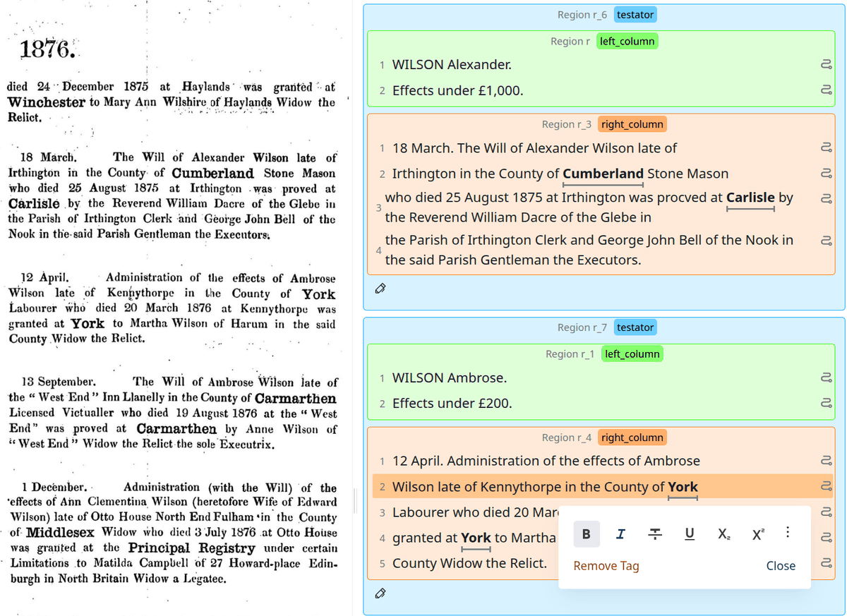This screenshot has width=847, height=616.
Task: Click the right_column tag on Region r_4
Action: pyautogui.click(x=632, y=437)
